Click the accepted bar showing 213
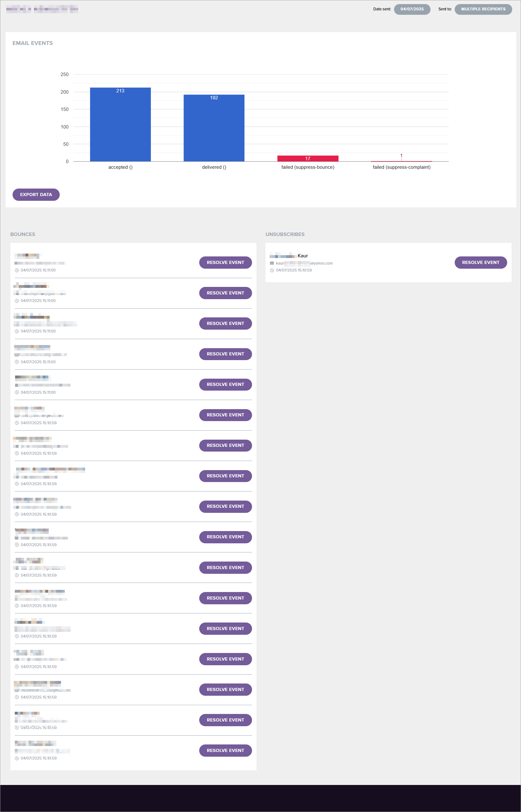Image resolution: width=521 pixels, height=812 pixels. coord(120,125)
